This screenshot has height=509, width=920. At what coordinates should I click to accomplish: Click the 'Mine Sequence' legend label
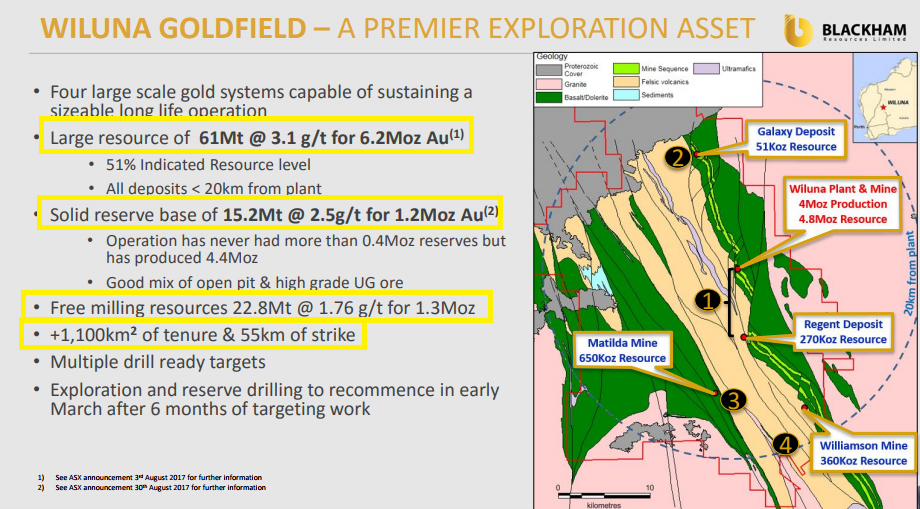point(665,69)
